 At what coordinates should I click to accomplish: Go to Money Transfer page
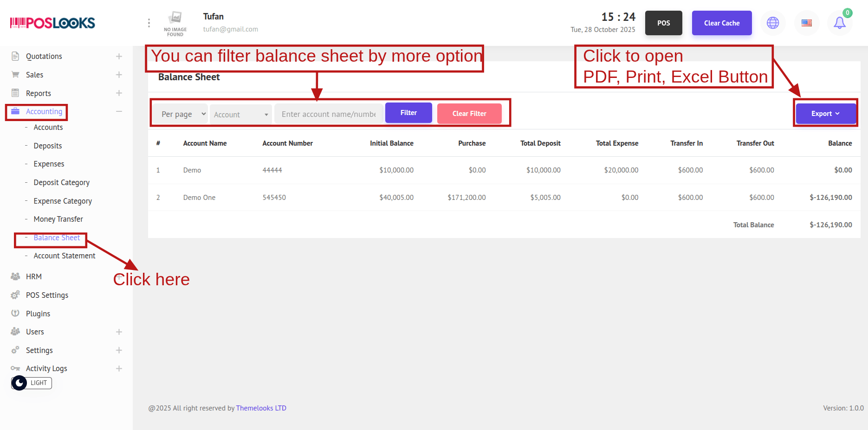coord(58,219)
